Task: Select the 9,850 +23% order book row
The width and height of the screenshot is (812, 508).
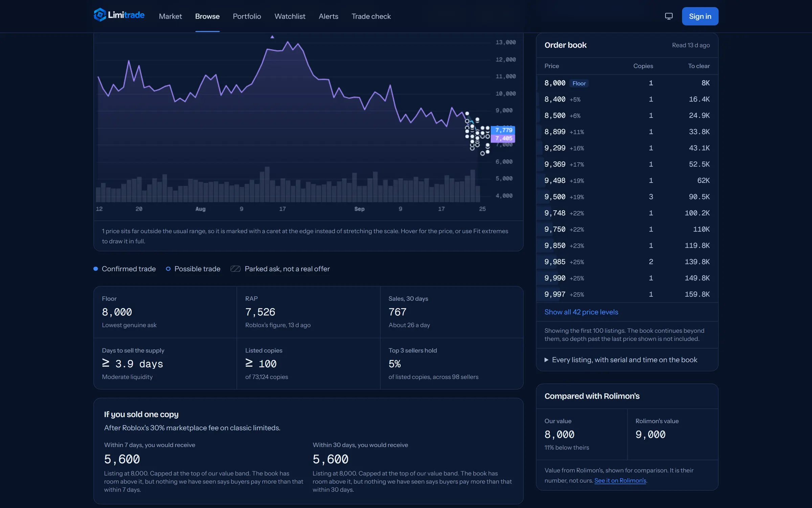Action: point(627,246)
